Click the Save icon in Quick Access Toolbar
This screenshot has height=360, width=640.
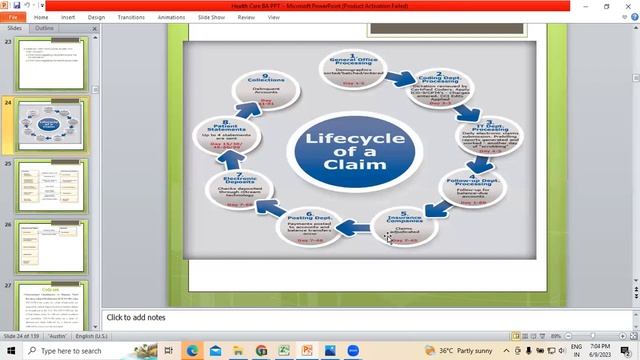[x=17, y=5]
